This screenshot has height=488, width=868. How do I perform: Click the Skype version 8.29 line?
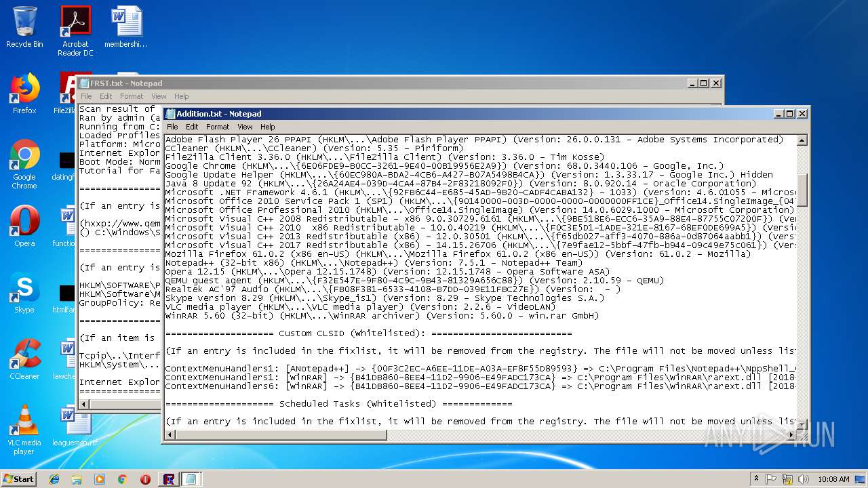384,298
